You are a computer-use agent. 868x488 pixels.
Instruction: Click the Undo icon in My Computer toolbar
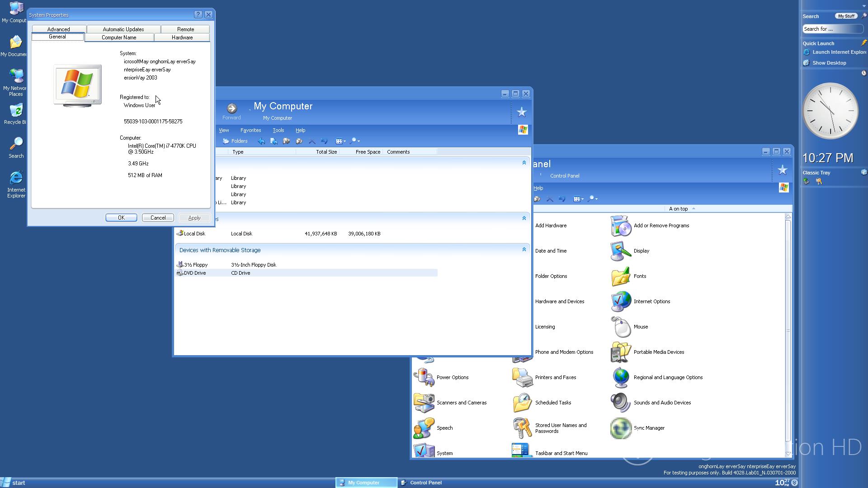(324, 141)
